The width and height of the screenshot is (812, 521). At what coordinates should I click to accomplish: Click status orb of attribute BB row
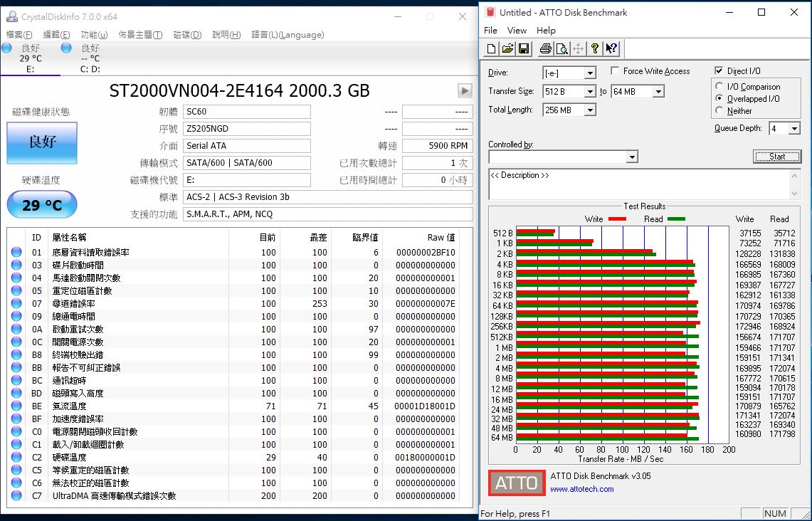coord(16,368)
